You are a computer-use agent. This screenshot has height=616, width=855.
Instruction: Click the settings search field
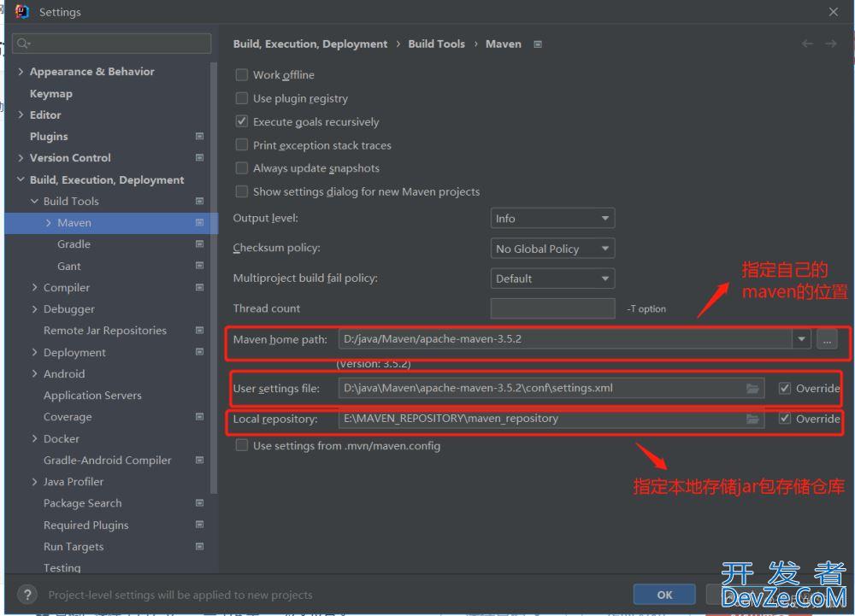point(112,43)
